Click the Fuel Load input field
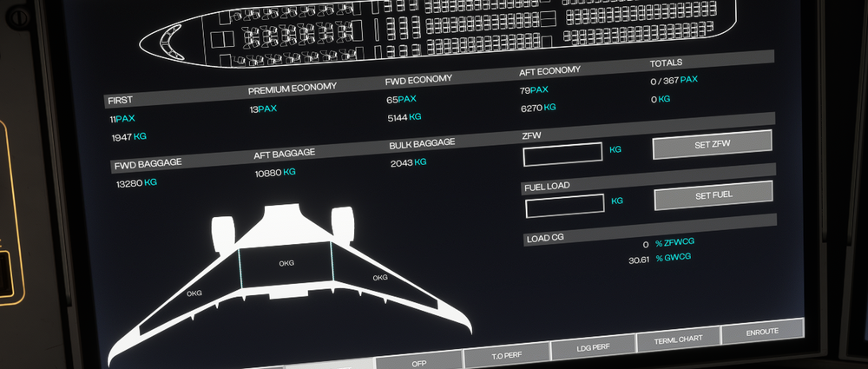 click(x=565, y=206)
